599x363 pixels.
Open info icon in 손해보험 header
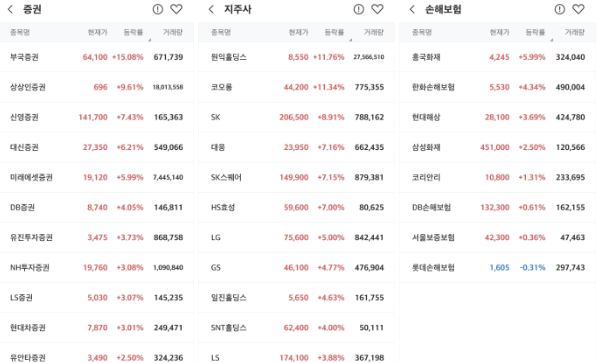pyautogui.click(x=560, y=9)
